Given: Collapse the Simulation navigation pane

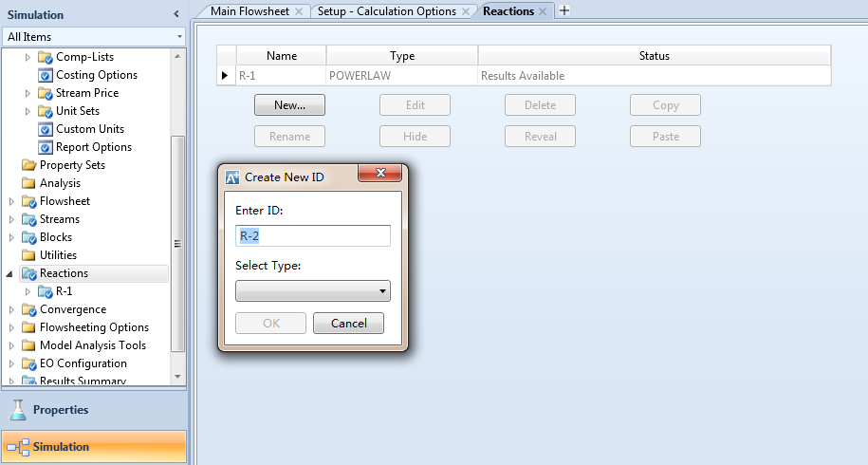Looking at the screenshot, I should point(176,14).
